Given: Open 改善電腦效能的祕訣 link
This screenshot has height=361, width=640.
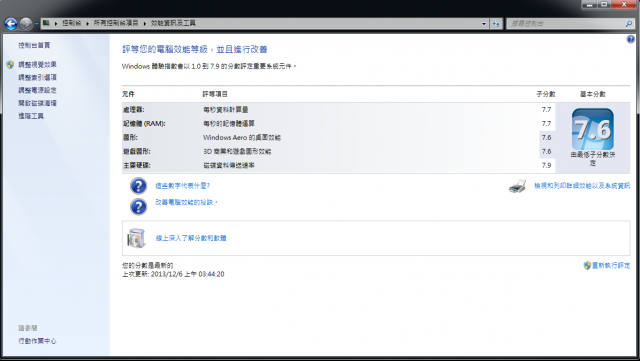Looking at the screenshot, I should coord(186,202).
